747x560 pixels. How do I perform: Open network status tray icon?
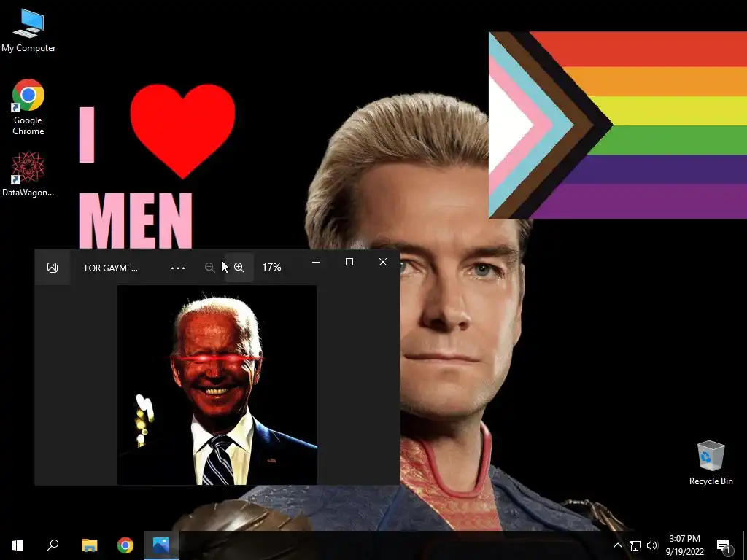point(635,545)
